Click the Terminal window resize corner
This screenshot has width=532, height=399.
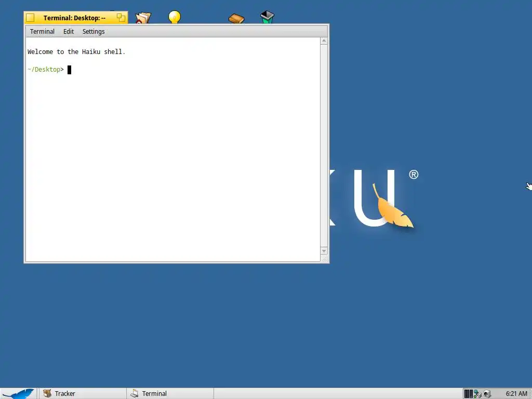[x=324, y=259]
